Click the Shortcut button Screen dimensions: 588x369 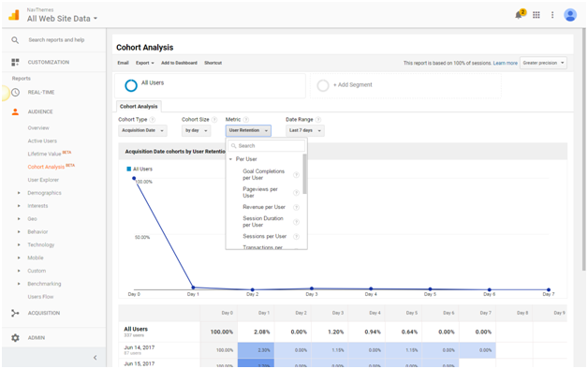(213, 63)
